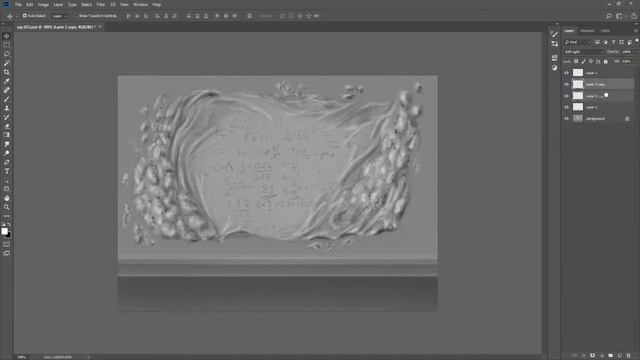Click the share icon at top right
Image resolution: width=640 pixels, height=360 pixels.
click(633, 16)
